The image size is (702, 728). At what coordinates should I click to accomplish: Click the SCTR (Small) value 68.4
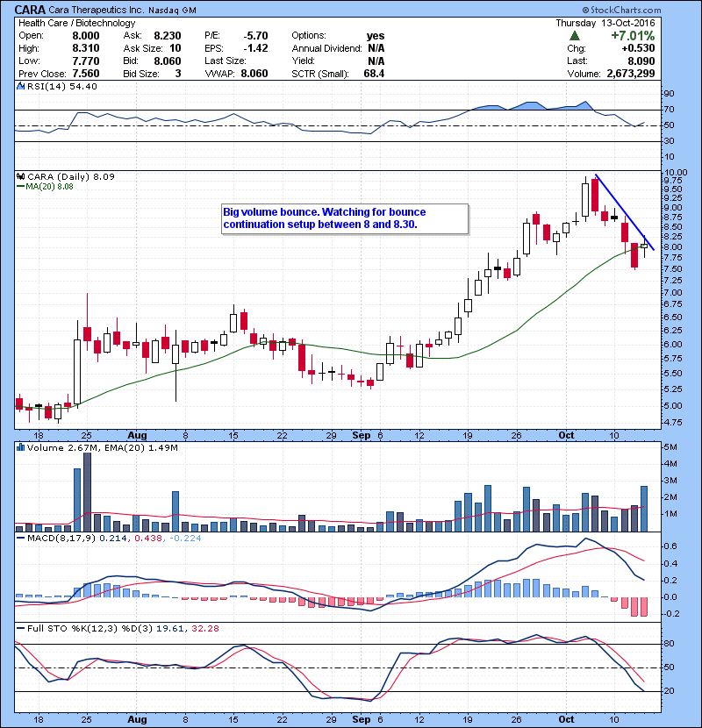pyautogui.click(x=374, y=74)
